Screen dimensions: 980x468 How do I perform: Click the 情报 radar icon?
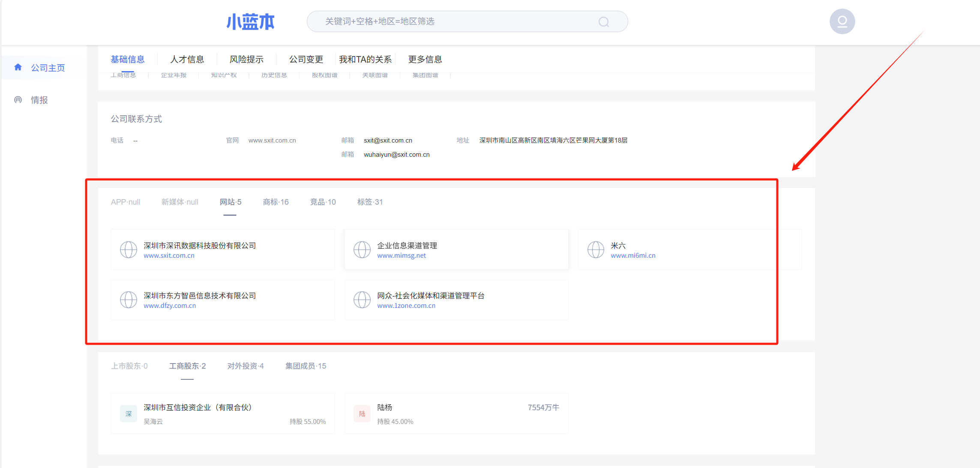coord(18,100)
